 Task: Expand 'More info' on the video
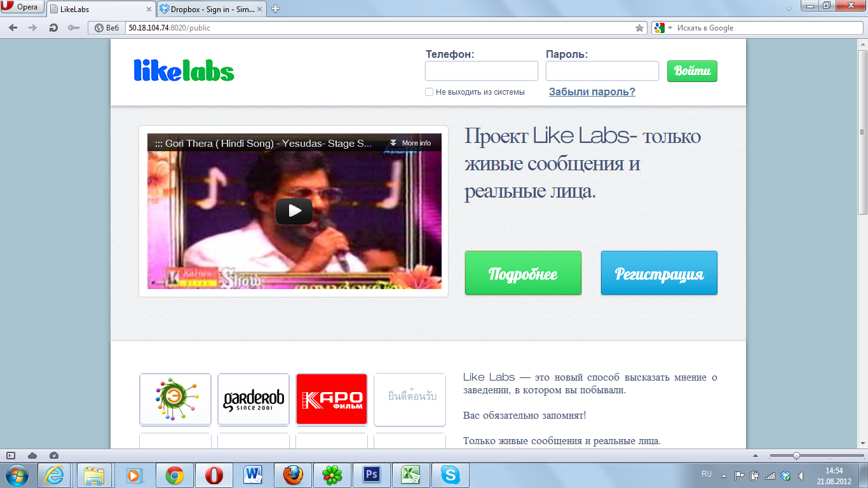(410, 143)
